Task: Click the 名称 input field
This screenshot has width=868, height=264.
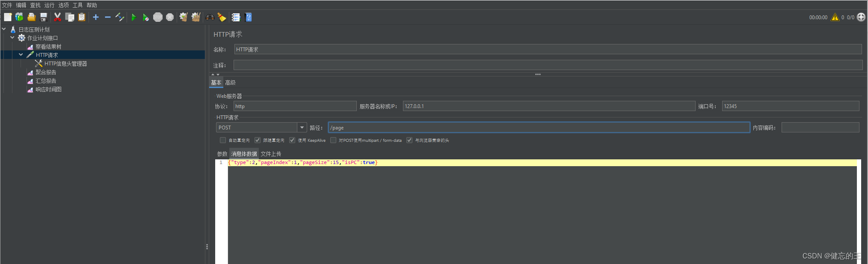Action: [x=548, y=49]
